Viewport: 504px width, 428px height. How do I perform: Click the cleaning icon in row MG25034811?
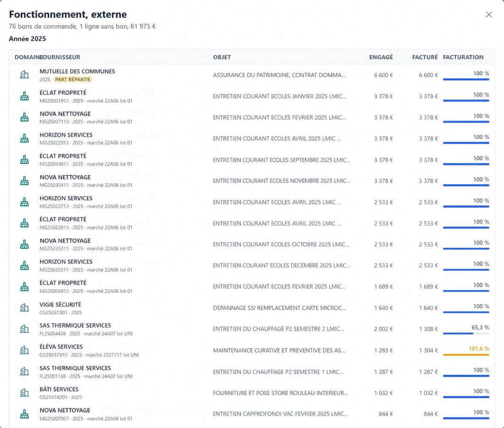24,160
